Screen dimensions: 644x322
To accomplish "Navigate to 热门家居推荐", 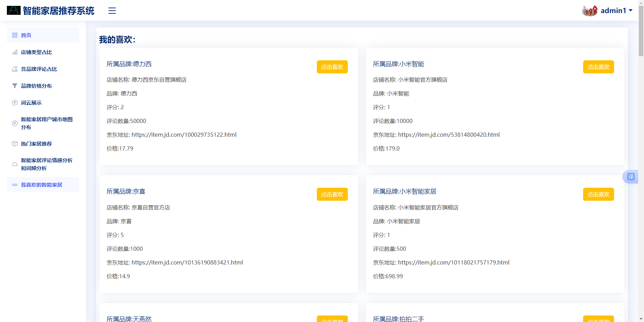I will (x=43, y=144).
